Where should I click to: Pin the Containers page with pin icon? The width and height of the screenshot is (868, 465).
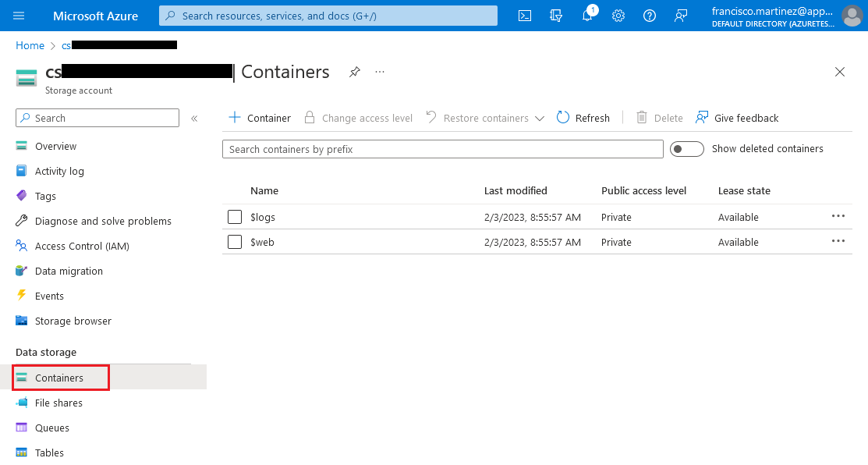(x=355, y=72)
